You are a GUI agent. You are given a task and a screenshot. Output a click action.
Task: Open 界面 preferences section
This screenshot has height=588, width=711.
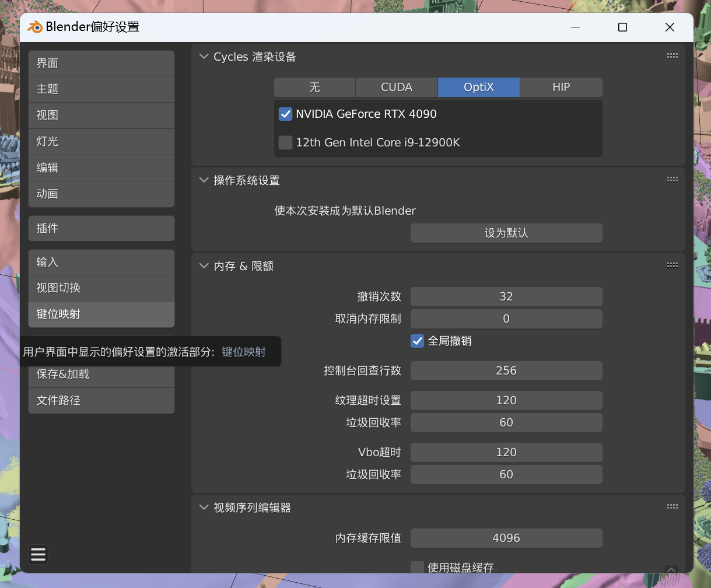(101, 63)
